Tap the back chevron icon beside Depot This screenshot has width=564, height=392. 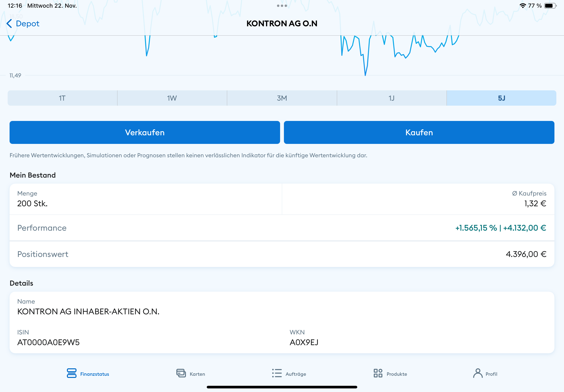(9, 24)
